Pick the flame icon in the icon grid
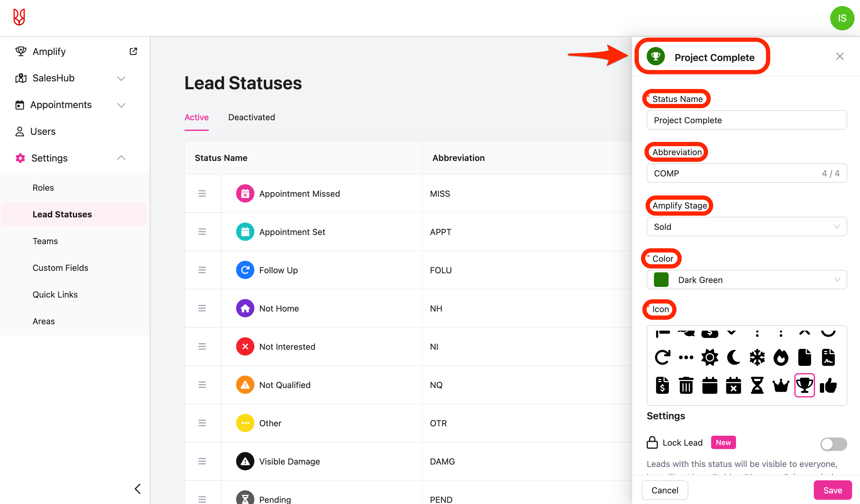860x504 pixels. [781, 357]
